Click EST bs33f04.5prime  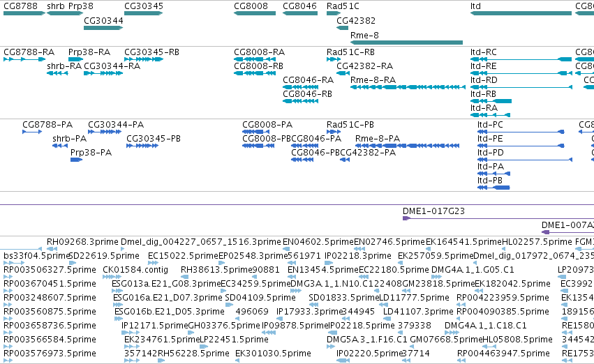pyautogui.click(x=14, y=263)
